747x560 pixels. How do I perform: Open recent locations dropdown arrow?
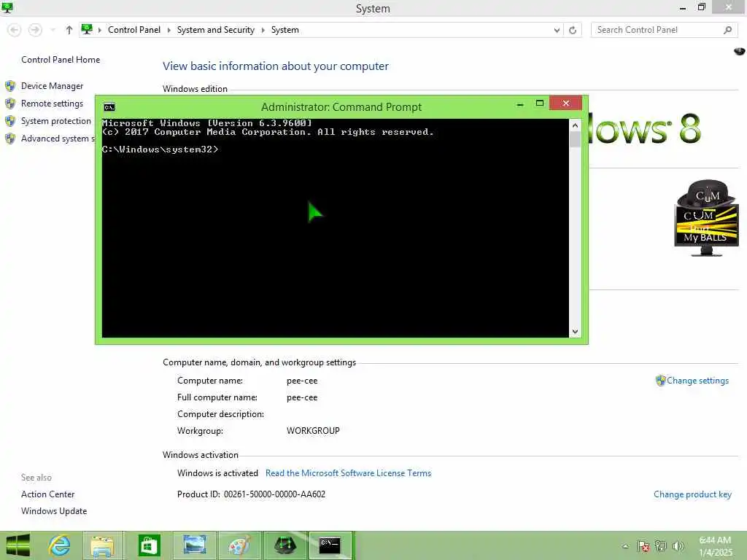(53, 30)
